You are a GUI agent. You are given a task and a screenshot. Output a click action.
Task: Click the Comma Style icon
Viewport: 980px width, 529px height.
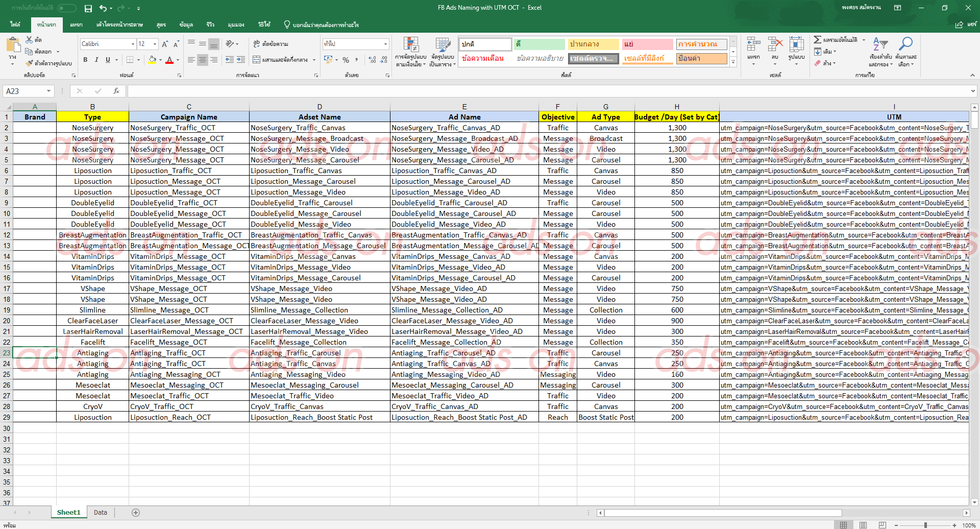(x=357, y=60)
